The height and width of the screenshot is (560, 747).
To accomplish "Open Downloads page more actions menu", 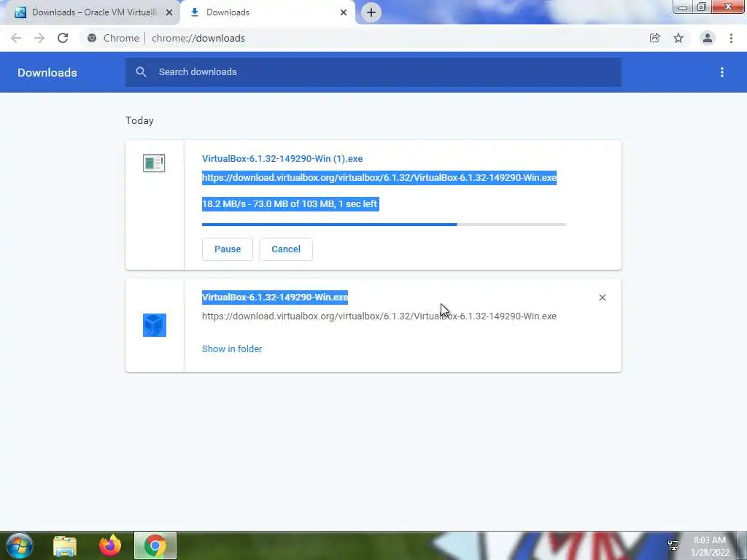I will (x=722, y=72).
